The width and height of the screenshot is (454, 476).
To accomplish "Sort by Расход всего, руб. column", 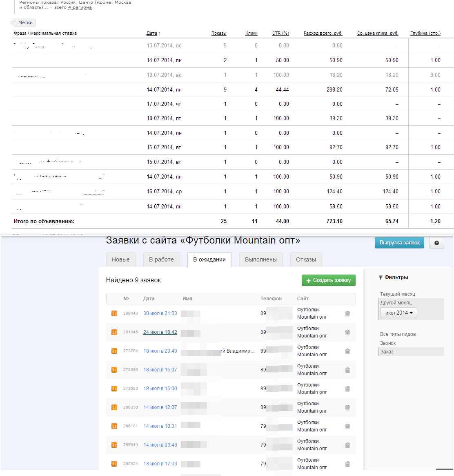I will tap(323, 34).
